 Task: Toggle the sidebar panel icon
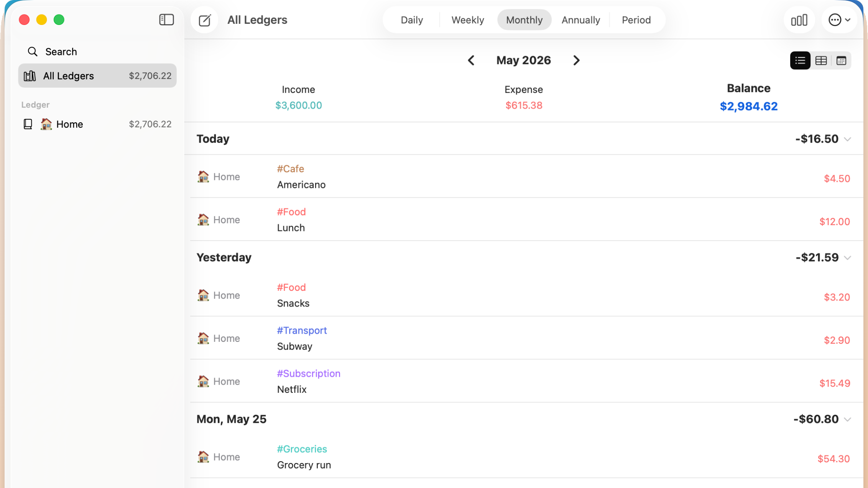point(166,20)
